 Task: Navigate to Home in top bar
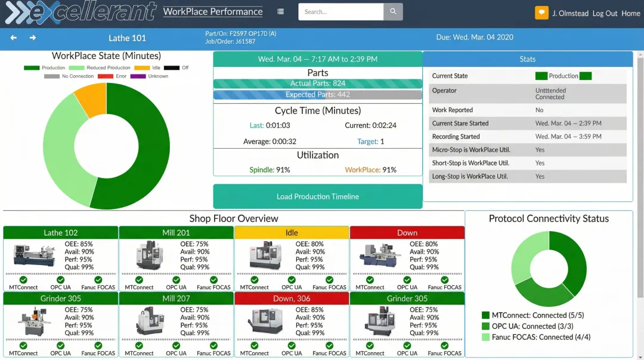tap(630, 13)
